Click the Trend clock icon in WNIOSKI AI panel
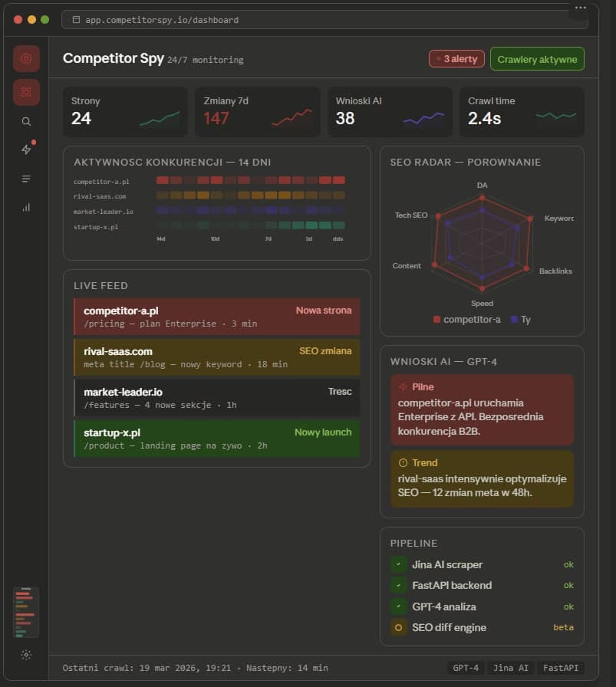This screenshot has width=616, height=687. [402, 462]
